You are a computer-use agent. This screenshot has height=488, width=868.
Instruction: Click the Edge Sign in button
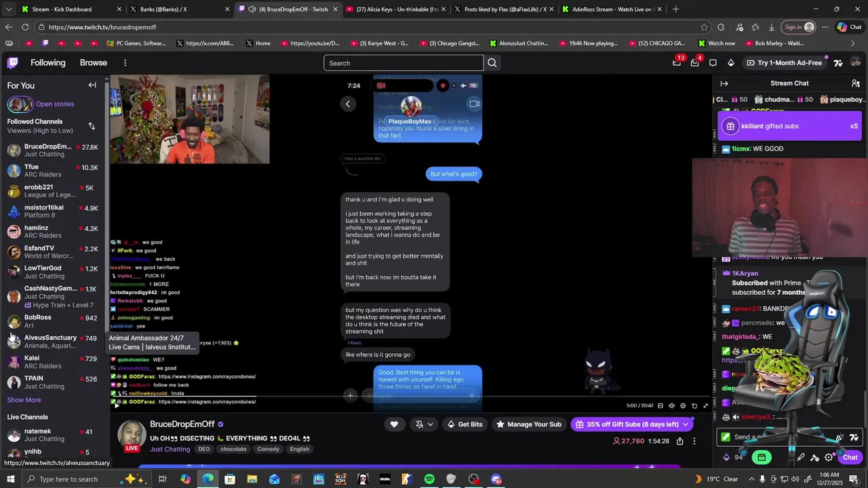pyautogui.click(x=799, y=27)
